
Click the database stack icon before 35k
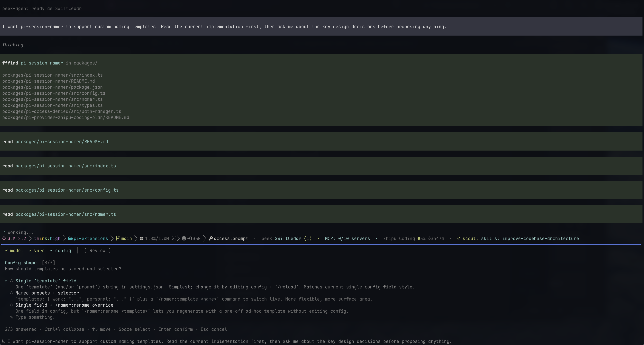[x=184, y=239]
